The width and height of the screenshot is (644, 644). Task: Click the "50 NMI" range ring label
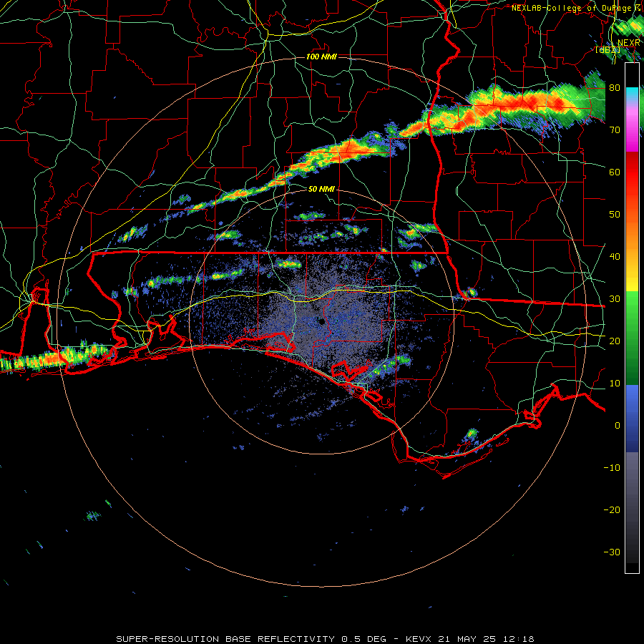321,189
